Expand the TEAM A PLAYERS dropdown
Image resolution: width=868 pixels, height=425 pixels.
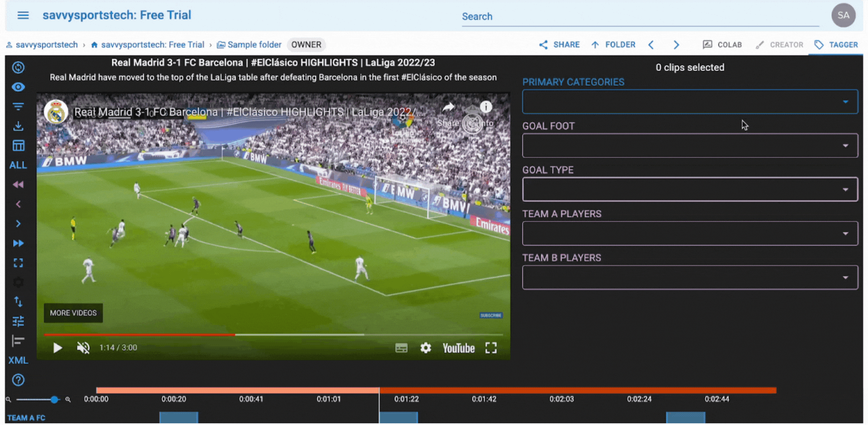coord(690,233)
